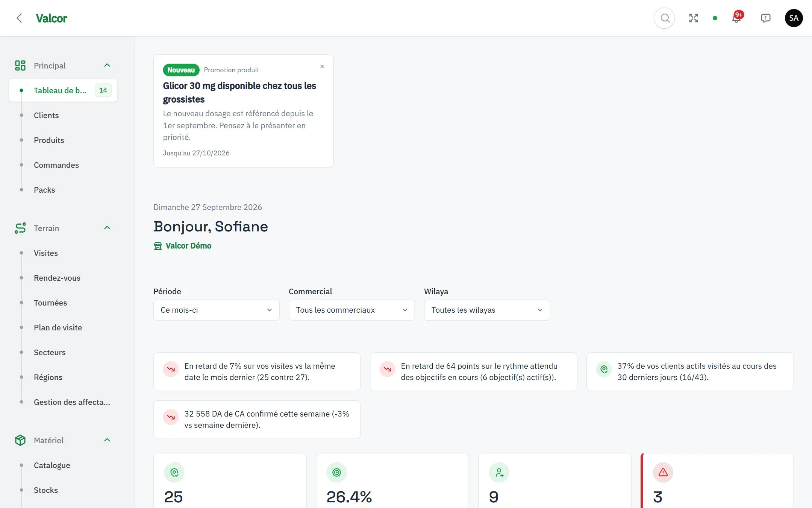Click the Matériel box icon

tap(20, 440)
